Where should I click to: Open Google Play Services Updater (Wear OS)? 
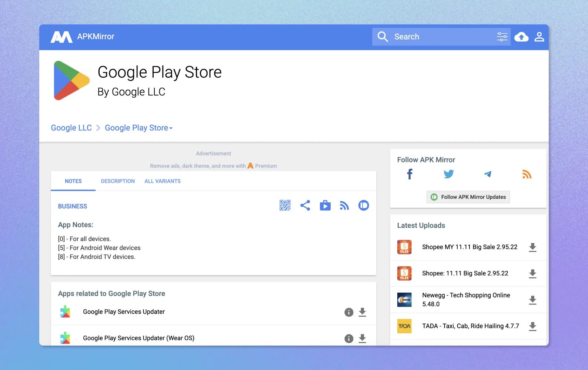pos(138,338)
